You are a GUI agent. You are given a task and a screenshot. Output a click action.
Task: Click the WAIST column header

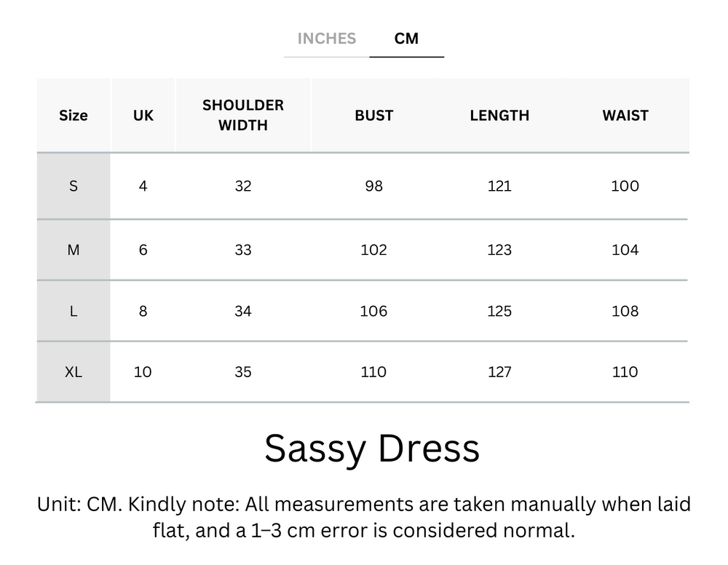tap(625, 115)
